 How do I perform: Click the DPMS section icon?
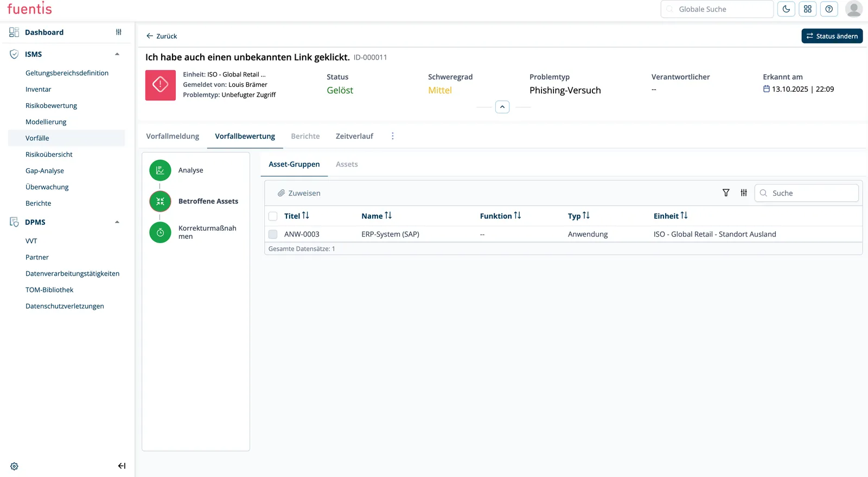pyautogui.click(x=14, y=222)
